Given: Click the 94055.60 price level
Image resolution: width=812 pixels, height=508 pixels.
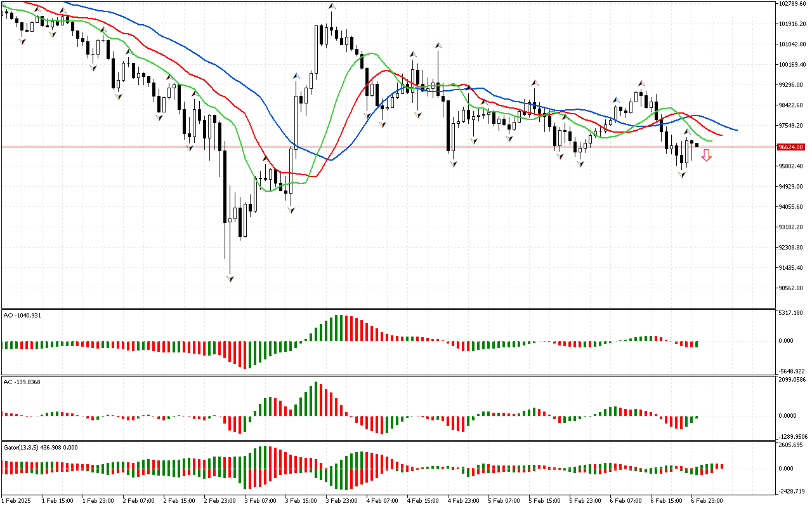Looking at the screenshot, I should coord(790,207).
